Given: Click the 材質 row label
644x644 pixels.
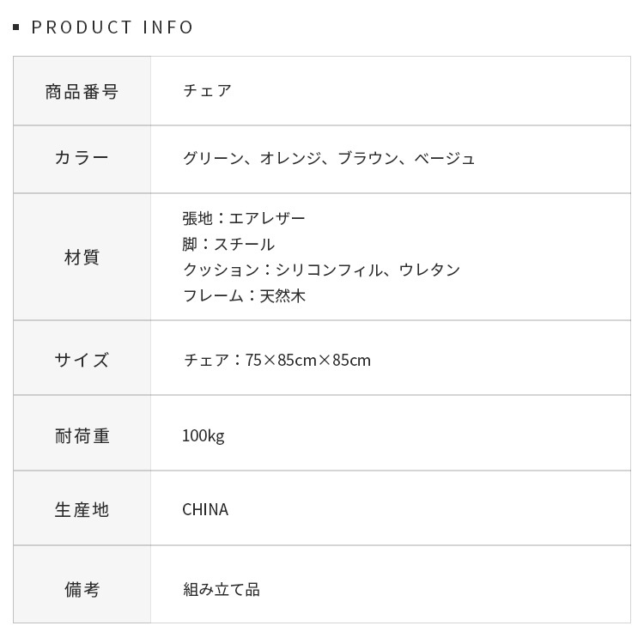Looking at the screenshot, I should (x=82, y=257).
